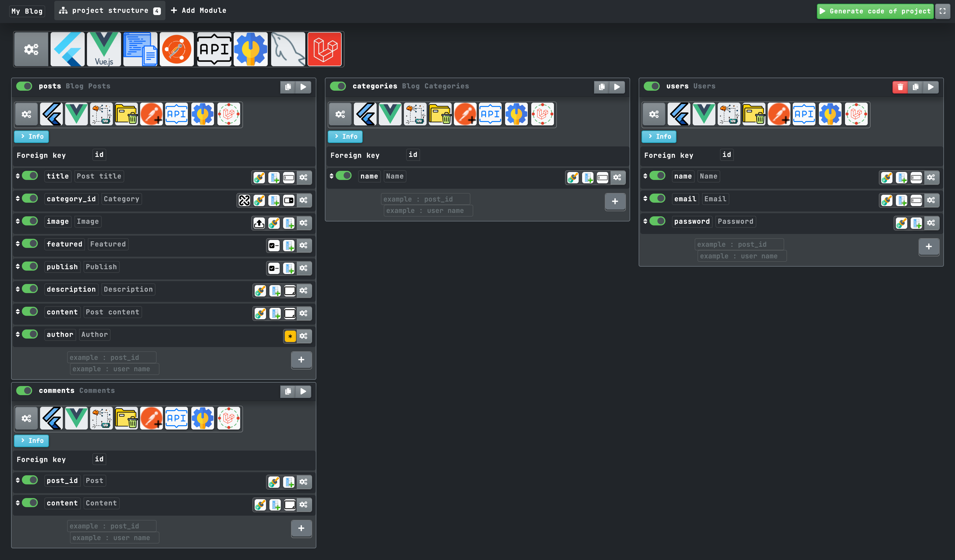Image resolution: width=955 pixels, height=560 pixels.
Task: Click the post_id example input in posts
Action: [112, 357]
